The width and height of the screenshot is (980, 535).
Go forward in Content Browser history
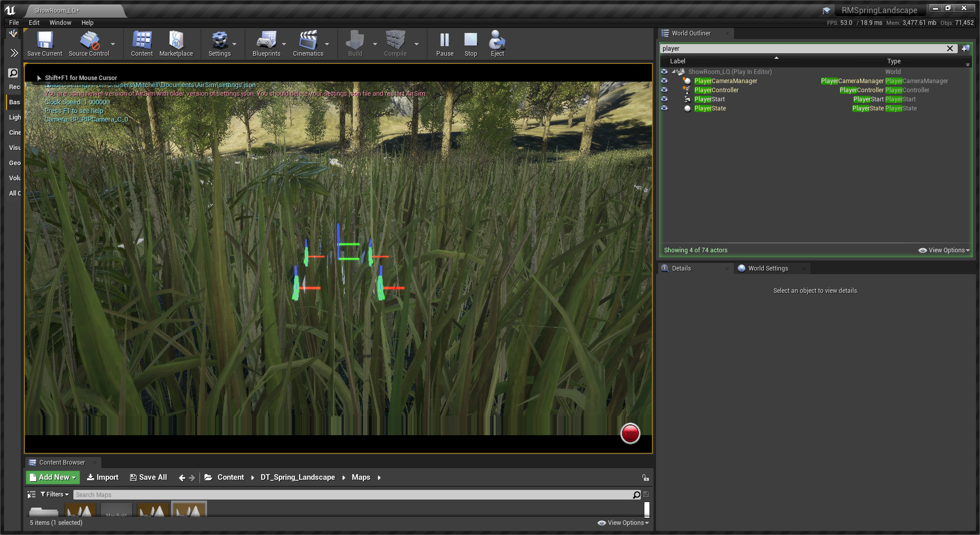[x=192, y=478]
